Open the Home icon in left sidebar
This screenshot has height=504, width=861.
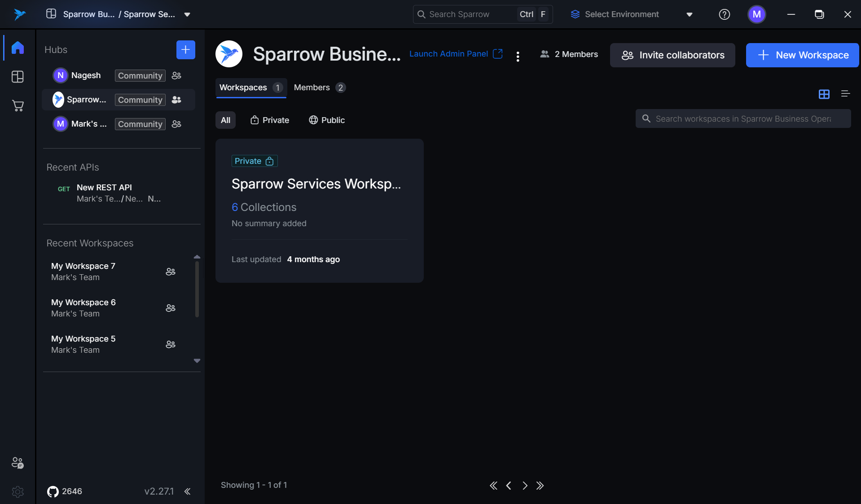tap(18, 48)
